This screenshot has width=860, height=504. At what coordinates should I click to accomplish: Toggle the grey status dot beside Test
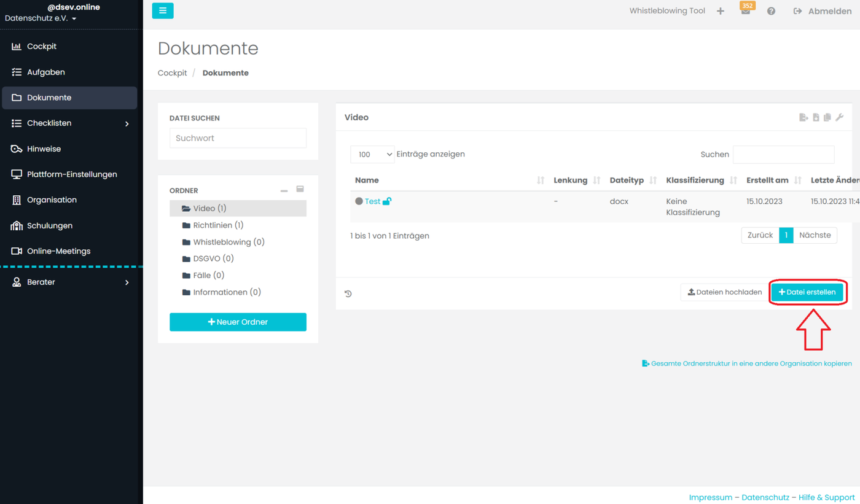pyautogui.click(x=359, y=201)
